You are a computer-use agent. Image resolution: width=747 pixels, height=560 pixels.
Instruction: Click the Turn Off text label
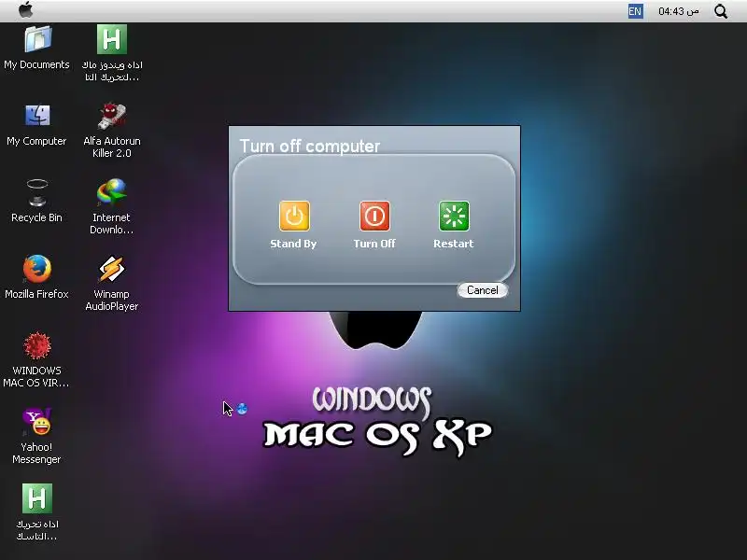(x=374, y=244)
